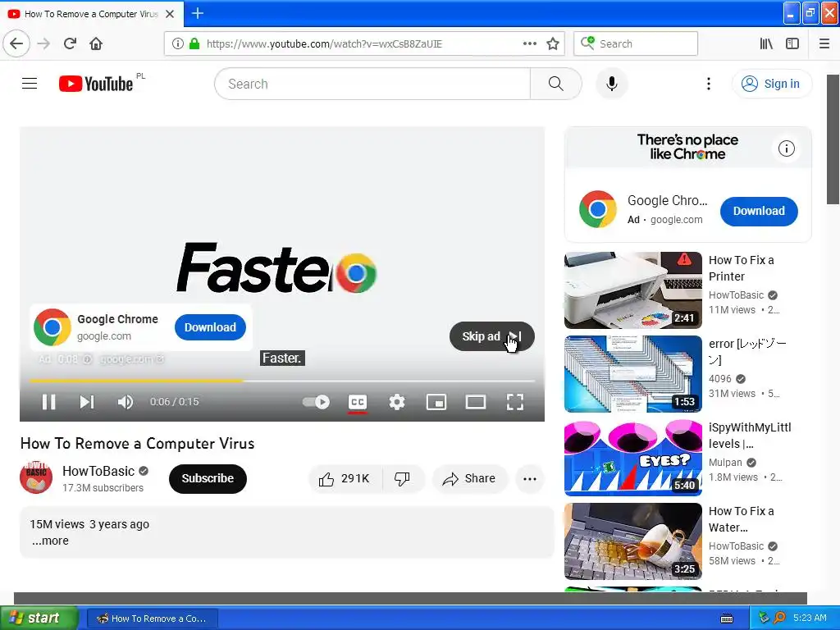Expand description with ...more

tap(50, 541)
